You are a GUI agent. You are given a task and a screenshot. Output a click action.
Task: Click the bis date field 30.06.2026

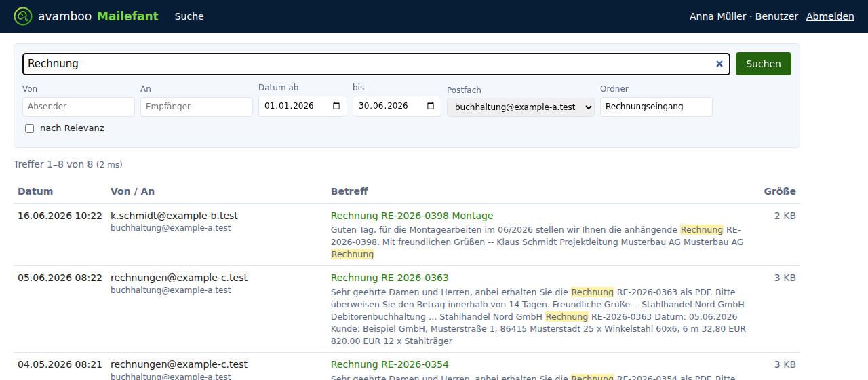[397, 106]
